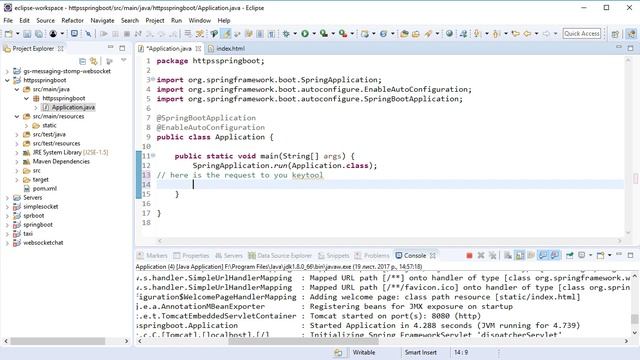Image resolution: width=640 pixels, height=360 pixels.
Task: Click the New file toolbar icon
Action: (x=9, y=34)
